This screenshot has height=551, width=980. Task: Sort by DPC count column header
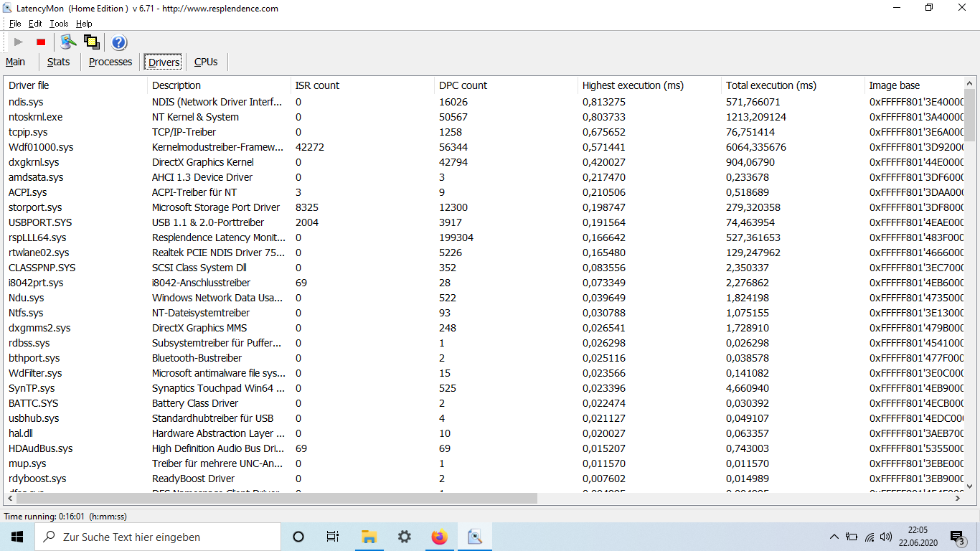tap(506, 85)
